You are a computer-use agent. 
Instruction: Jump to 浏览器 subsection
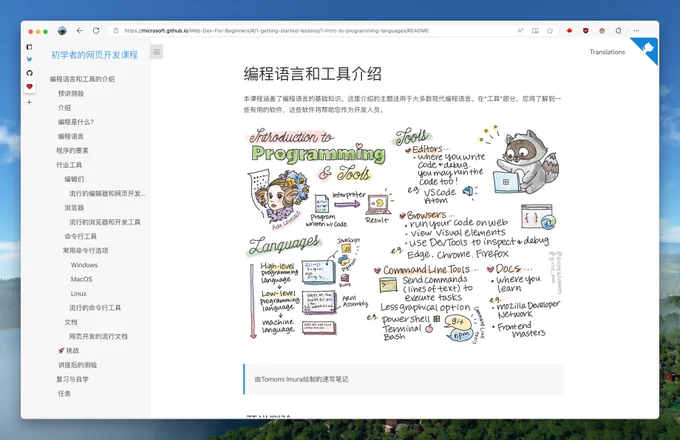point(74,208)
